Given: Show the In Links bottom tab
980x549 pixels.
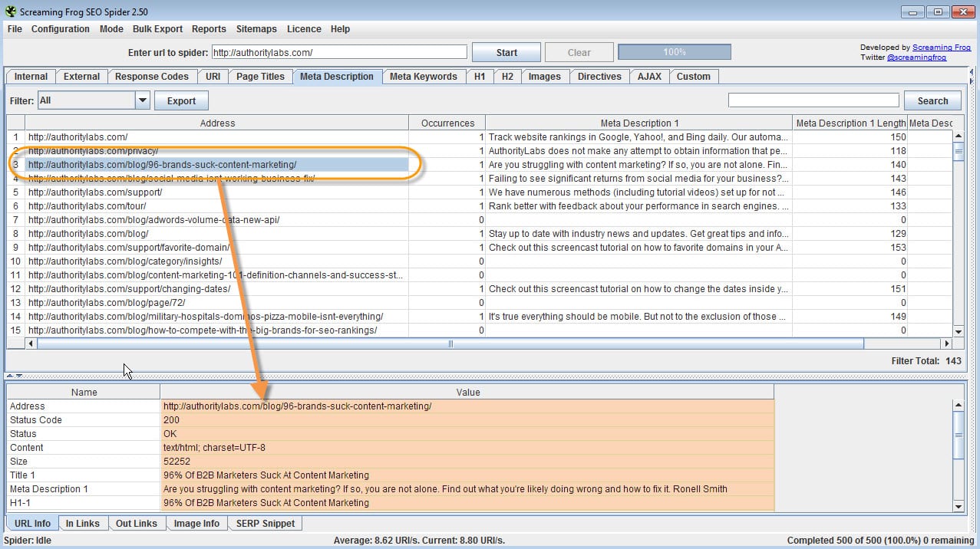Looking at the screenshot, I should [83, 524].
